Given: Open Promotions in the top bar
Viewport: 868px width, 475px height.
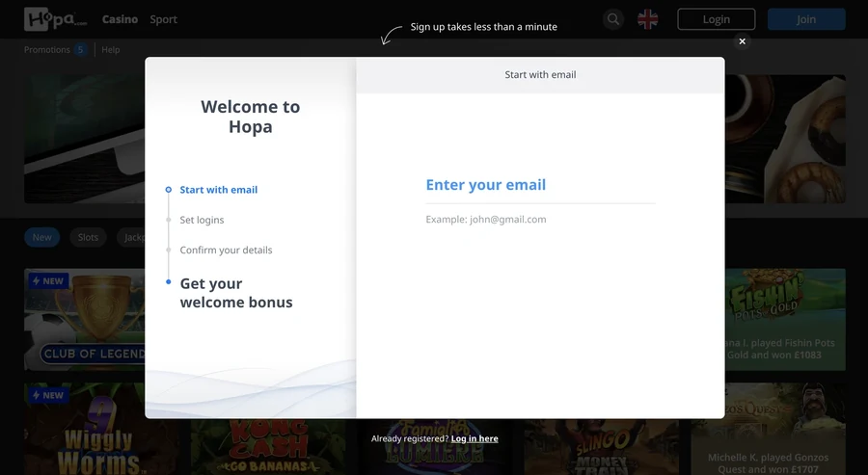Looking at the screenshot, I should [x=47, y=50].
